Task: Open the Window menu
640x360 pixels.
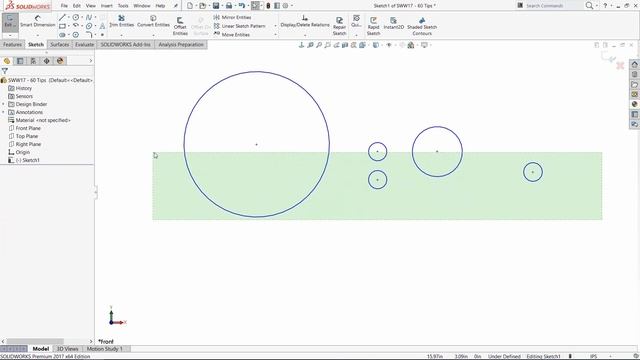Action: click(x=142, y=6)
